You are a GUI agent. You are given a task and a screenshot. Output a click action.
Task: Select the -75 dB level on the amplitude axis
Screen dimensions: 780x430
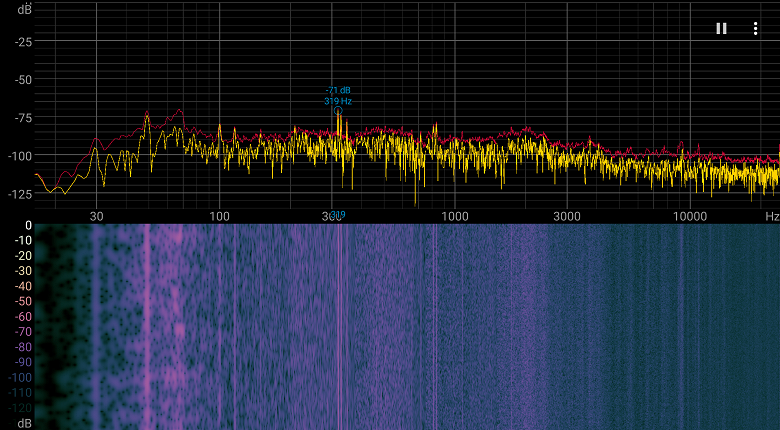coord(22,118)
